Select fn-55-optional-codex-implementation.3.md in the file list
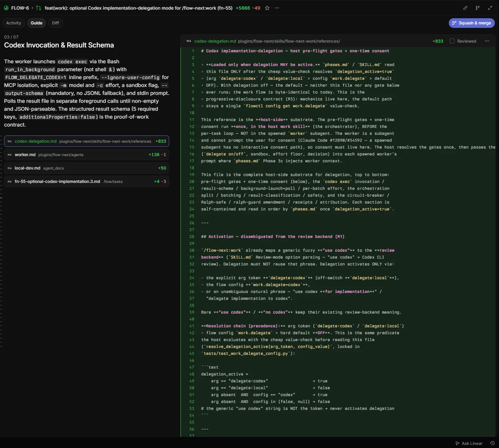This screenshot has width=499, height=448. pyautogui.click(x=87, y=182)
